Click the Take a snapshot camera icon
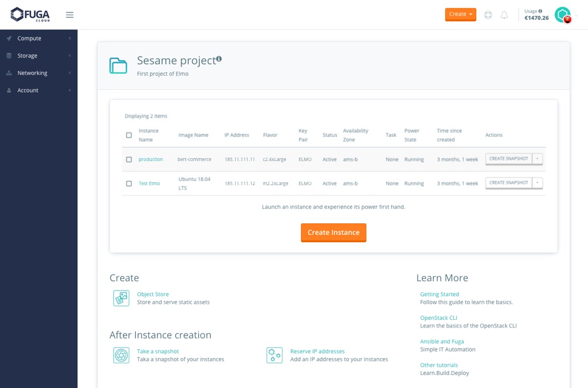Image resolution: width=588 pixels, height=388 pixels. (121, 355)
